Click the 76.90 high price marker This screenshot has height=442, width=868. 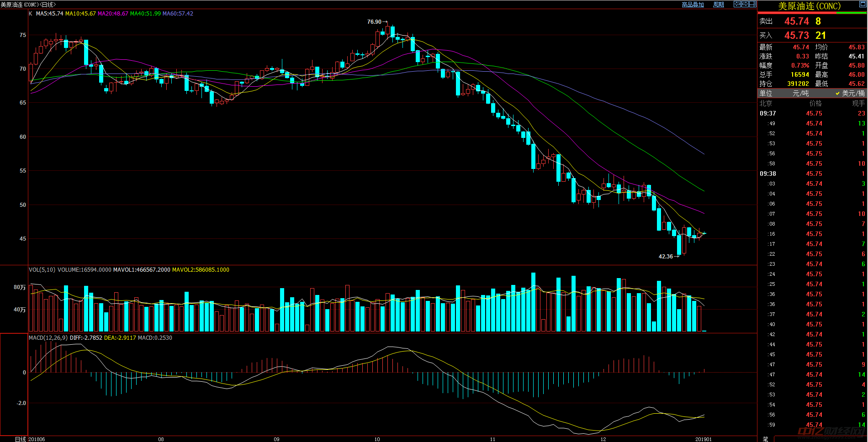tap(374, 22)
